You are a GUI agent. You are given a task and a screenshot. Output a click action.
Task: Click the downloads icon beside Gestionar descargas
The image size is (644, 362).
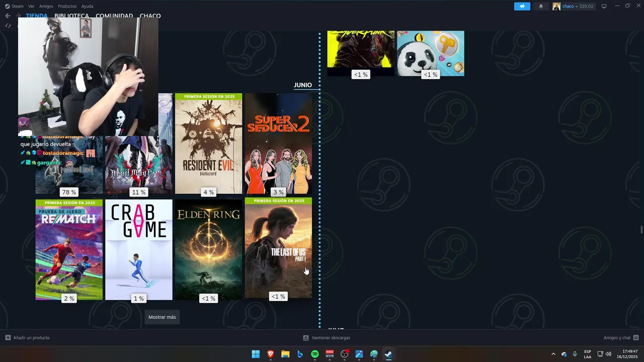[x=306, y=338]
